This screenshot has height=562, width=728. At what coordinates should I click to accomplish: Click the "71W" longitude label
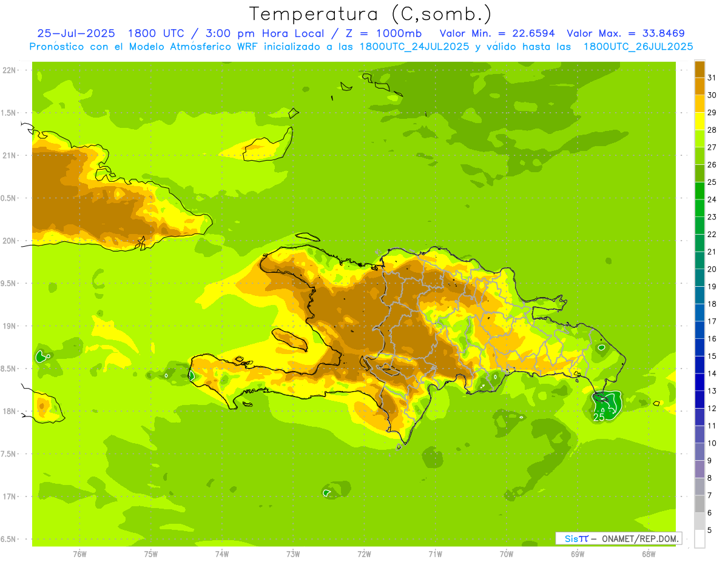click(435, 554)
